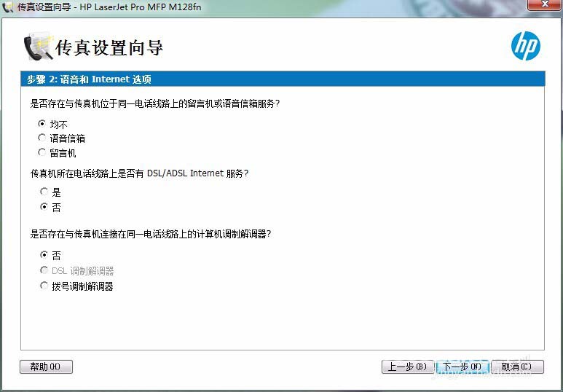Continue with the 下一步(N) button
Image resolution: width=563 pixels, height=392 pixels.
coord(462,366)
